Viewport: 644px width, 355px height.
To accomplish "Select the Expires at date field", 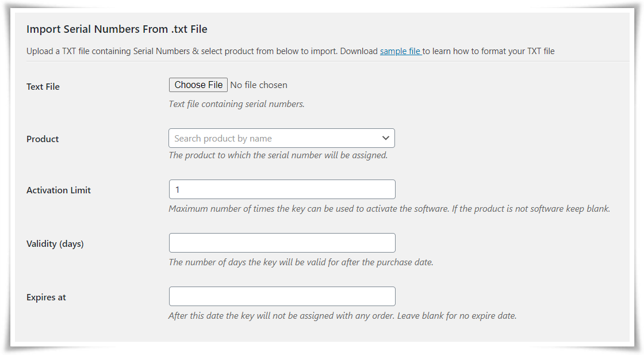I will pos(282,296).
